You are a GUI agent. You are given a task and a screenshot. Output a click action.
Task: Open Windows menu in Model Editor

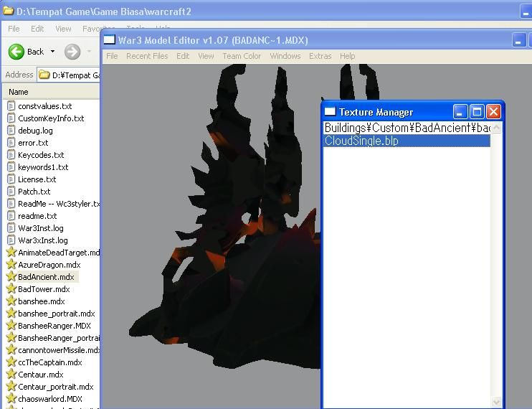pos(285,56)
